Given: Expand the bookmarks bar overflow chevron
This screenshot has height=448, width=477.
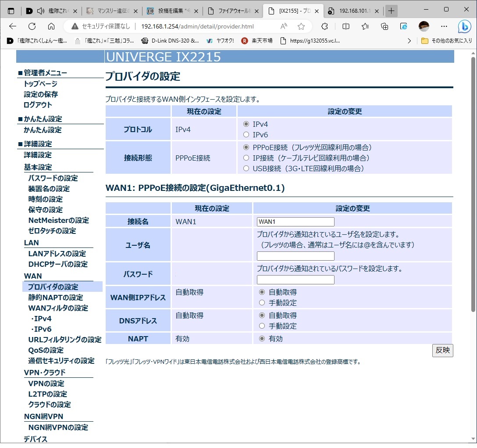Looking at the screenshot, I should click(409, 41).
